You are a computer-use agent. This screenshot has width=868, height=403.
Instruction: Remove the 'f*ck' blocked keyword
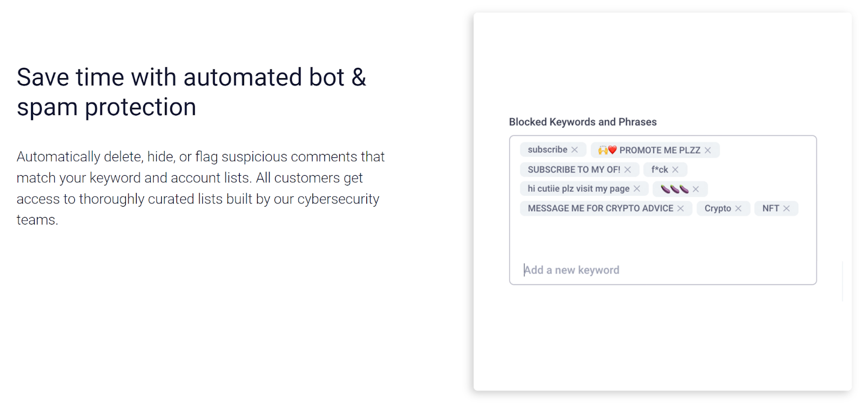(675, 170)
